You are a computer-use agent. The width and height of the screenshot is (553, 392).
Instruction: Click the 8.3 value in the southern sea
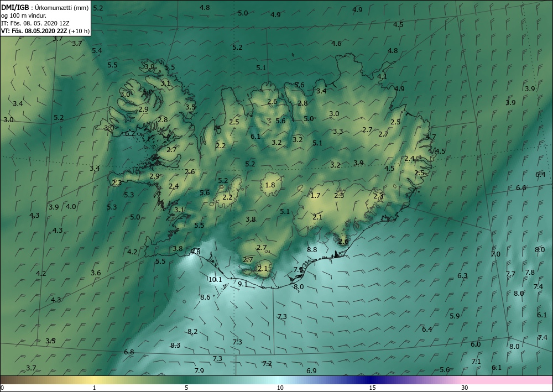175,346
